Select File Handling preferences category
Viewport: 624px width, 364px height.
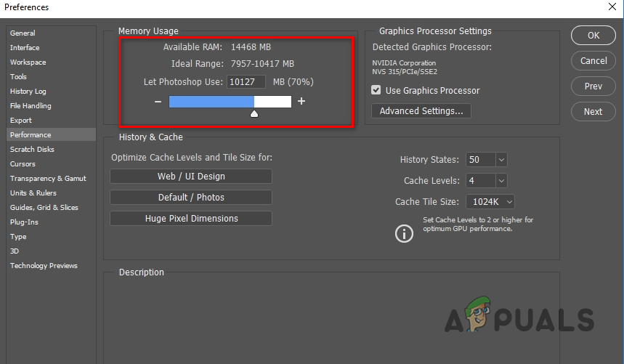[51, 106]
